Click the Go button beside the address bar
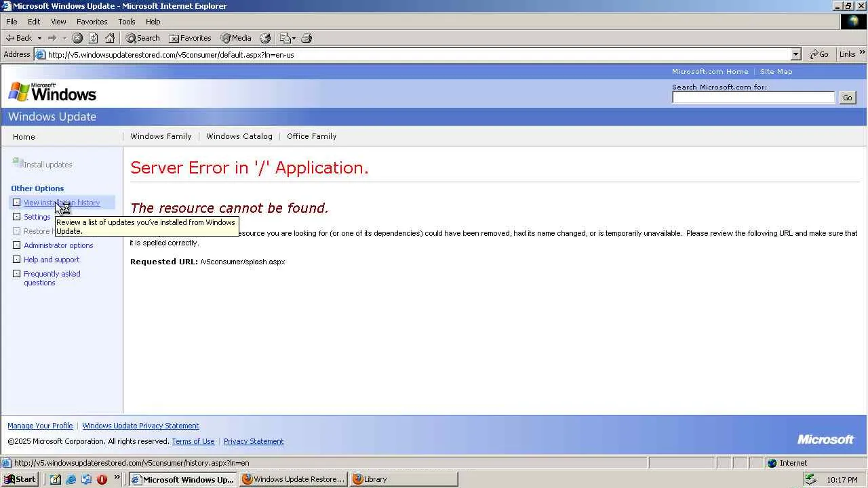This screenshot has height=488, width=868. [x=819, y=54]
